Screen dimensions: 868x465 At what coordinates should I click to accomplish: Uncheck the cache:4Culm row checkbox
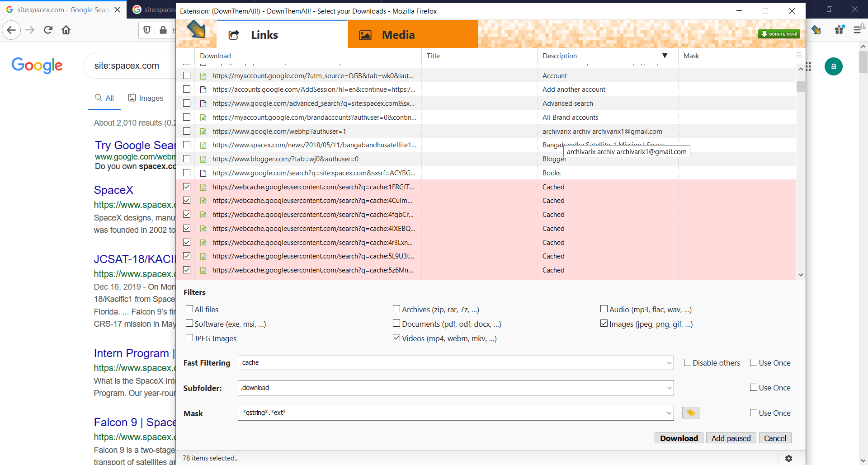point(187,200)
